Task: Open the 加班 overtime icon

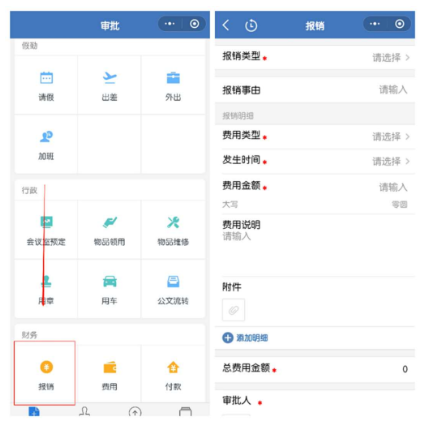Action: 46,137
